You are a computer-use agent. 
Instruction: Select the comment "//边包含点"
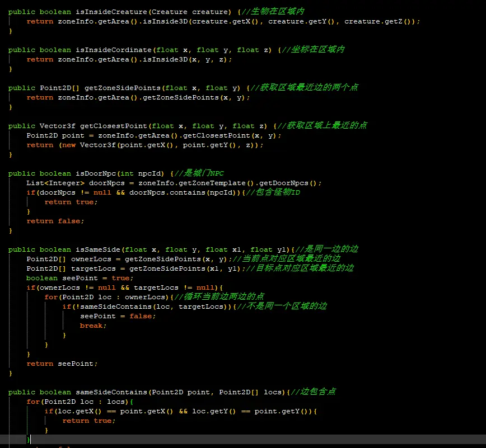314,392
